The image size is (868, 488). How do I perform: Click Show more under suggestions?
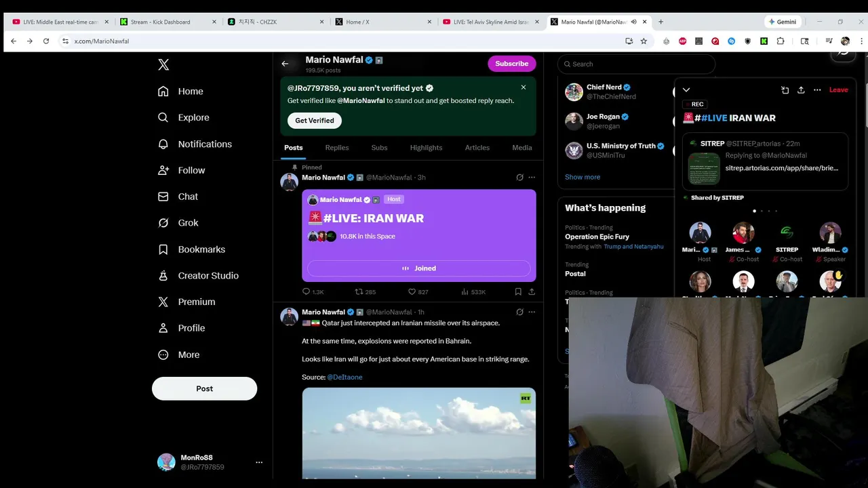click(x=583, y=177)
